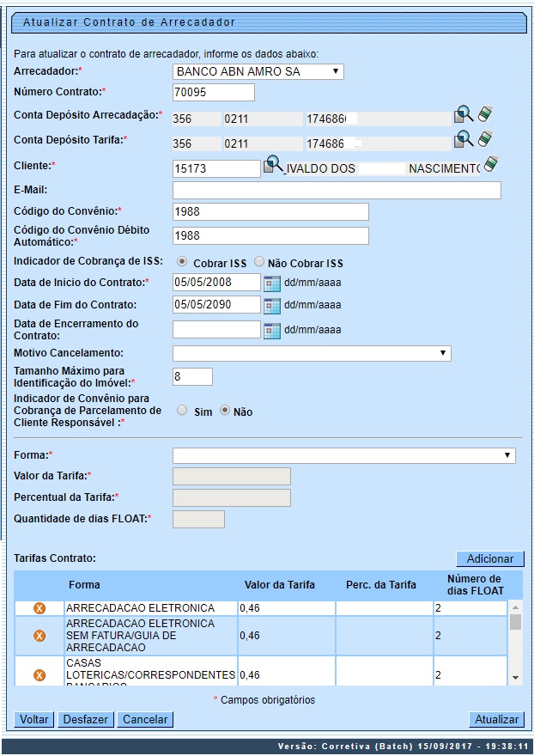
Task: Select the Cobrar ISS radio option
Action: pos(182,262)
